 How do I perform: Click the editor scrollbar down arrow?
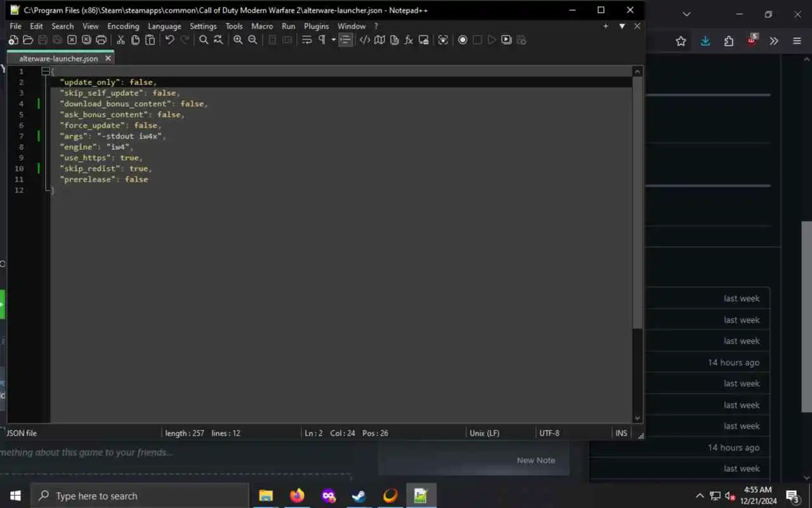638,418
